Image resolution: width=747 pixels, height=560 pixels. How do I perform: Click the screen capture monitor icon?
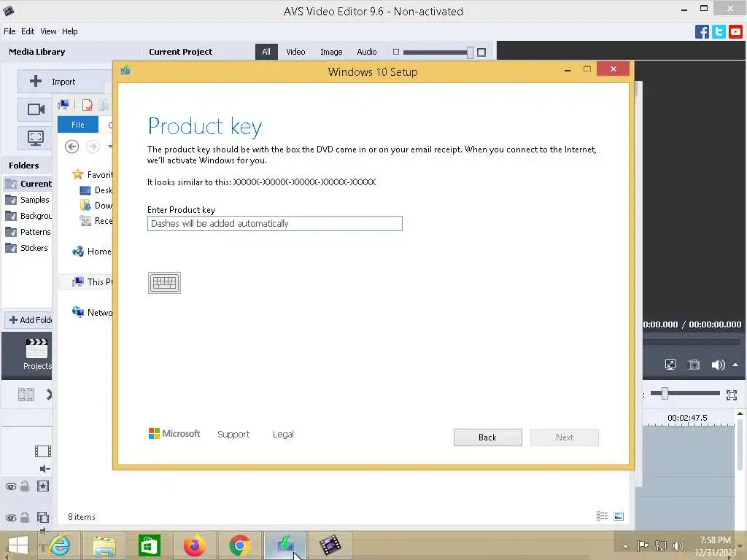pos(36,138)
